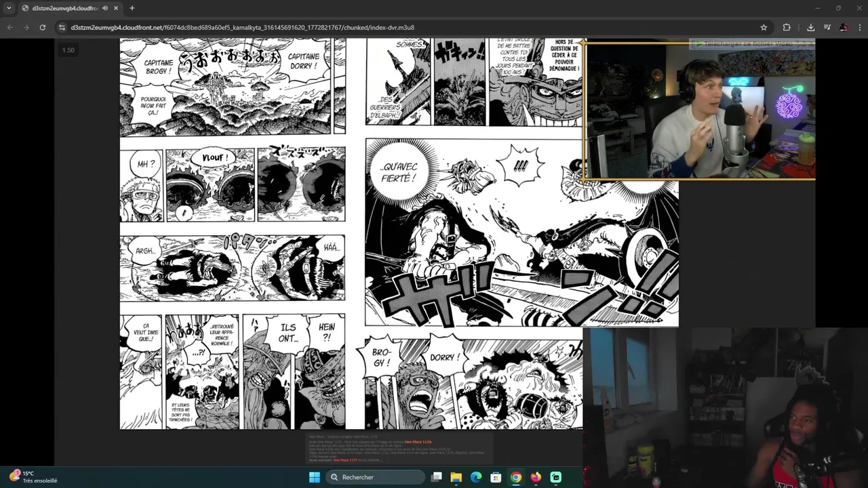Open the Chrome three-dot menu

click(x=859, y=27)
